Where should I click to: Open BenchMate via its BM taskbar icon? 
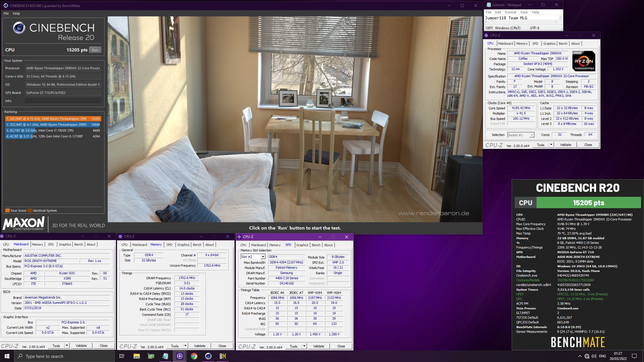pyautogui.click(x=222, y=356)
